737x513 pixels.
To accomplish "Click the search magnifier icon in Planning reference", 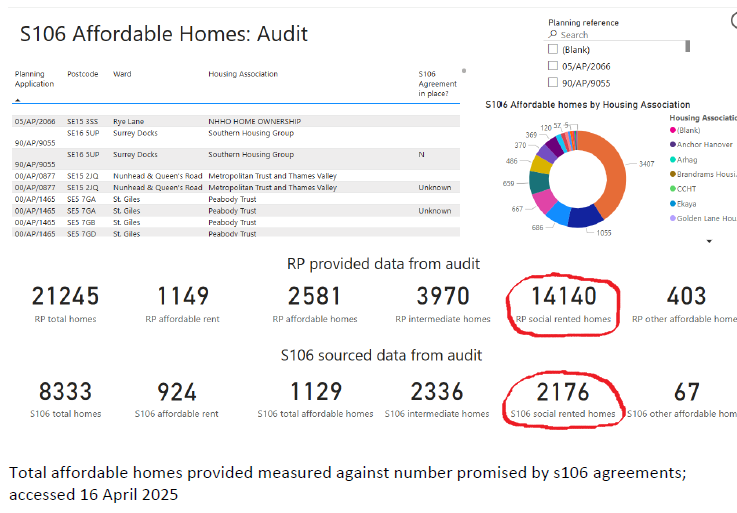I will [553, 34].
